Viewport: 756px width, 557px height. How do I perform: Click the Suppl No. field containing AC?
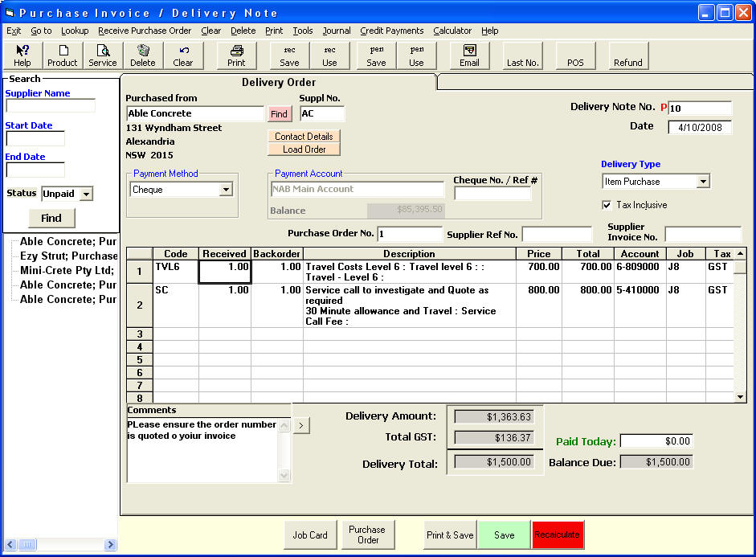click(322, 114)
